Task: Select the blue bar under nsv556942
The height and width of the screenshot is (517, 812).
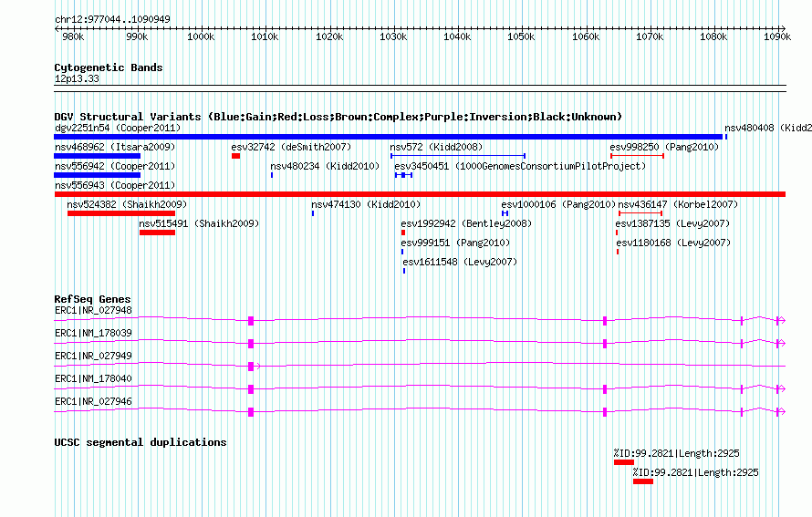Action: (98, 175)
